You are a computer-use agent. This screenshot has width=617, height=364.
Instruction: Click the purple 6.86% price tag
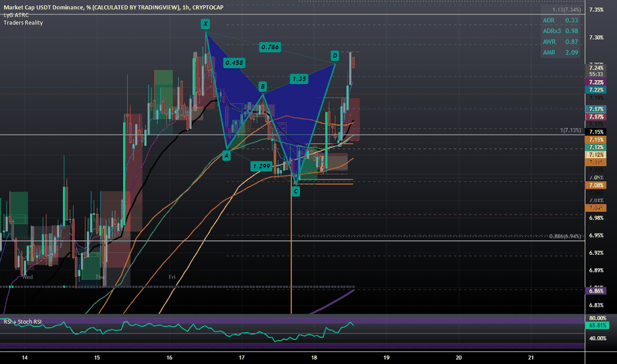click(x=596, y=291)
